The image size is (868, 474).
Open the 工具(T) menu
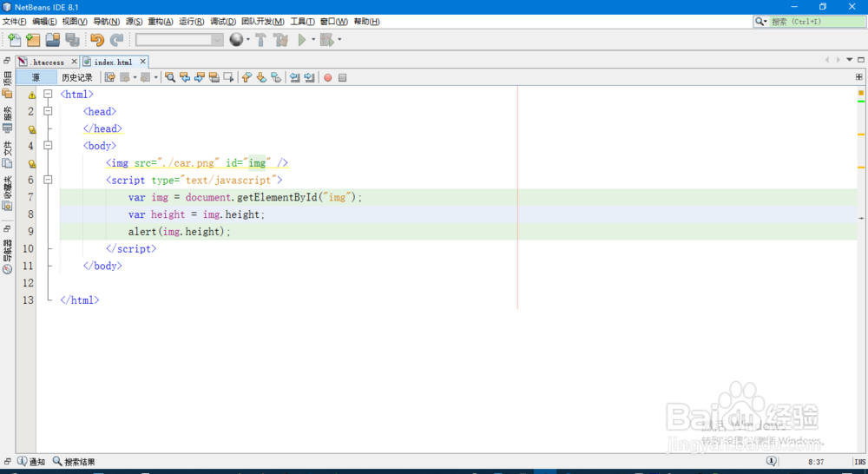pyautogui.click(x=302, y=22)
